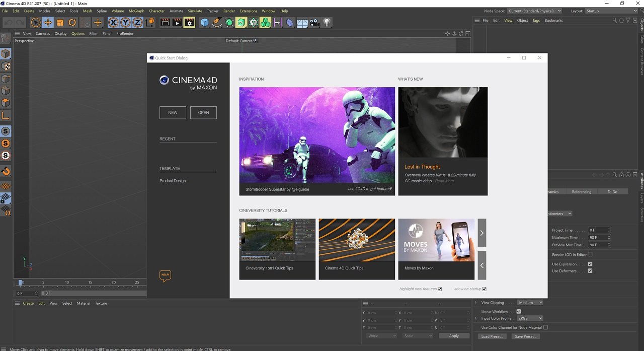The height and width of the screenshot is (351, 644).
Task: Click the orange Help speech bubble icon
Action: point(165,275)
